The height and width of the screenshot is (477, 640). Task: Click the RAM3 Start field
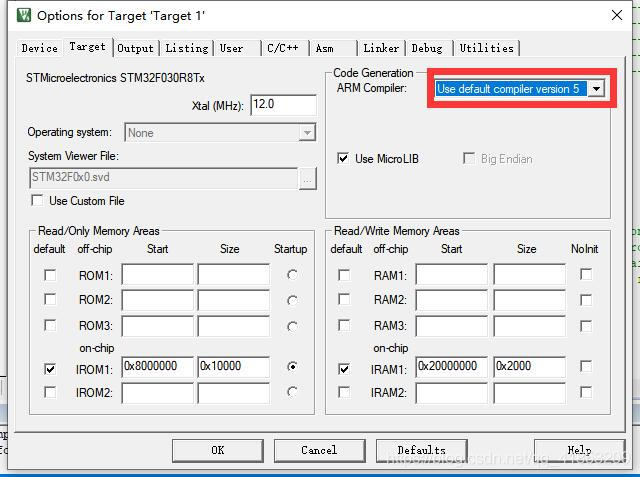tap(452, 326)
